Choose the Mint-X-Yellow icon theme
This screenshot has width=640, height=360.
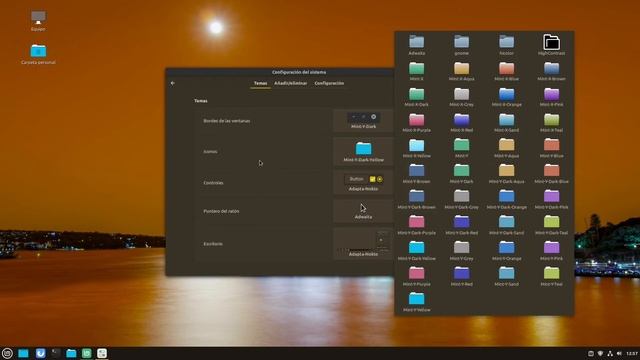point(416,148)
